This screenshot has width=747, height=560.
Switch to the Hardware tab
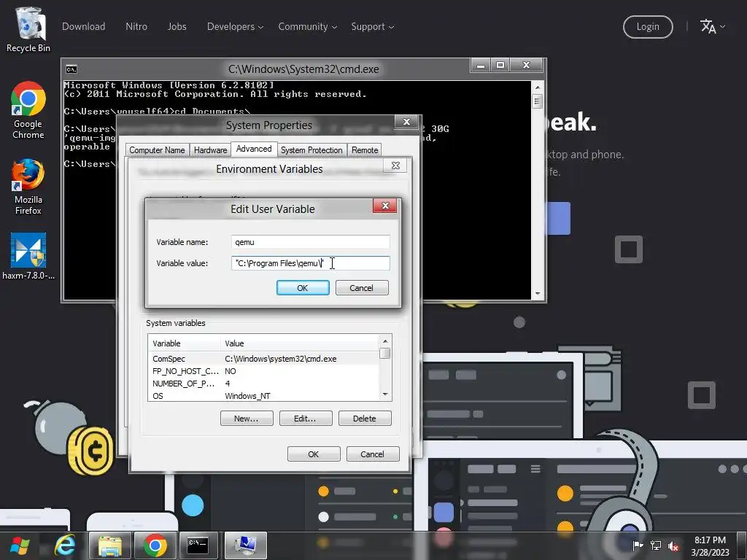tap(210, 150)
